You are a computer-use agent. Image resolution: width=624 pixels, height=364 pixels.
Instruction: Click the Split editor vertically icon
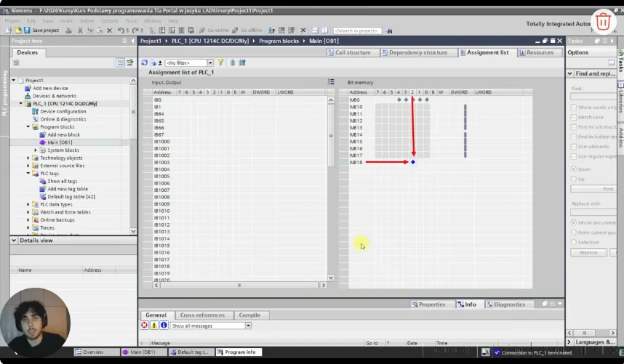(325, 31)
